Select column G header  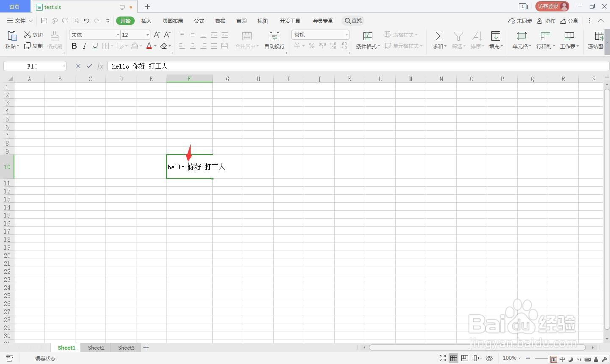(x=227, y=79)
